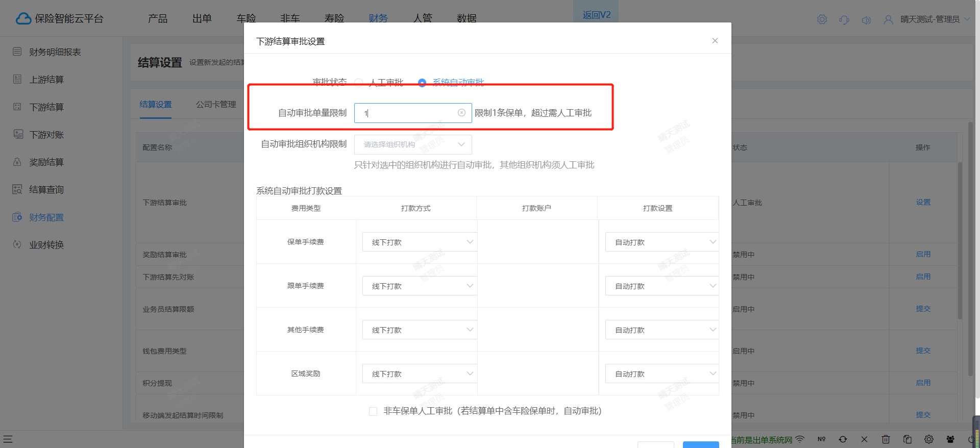
Task: Click the 返回V2 button
Action: pos(596,15)
